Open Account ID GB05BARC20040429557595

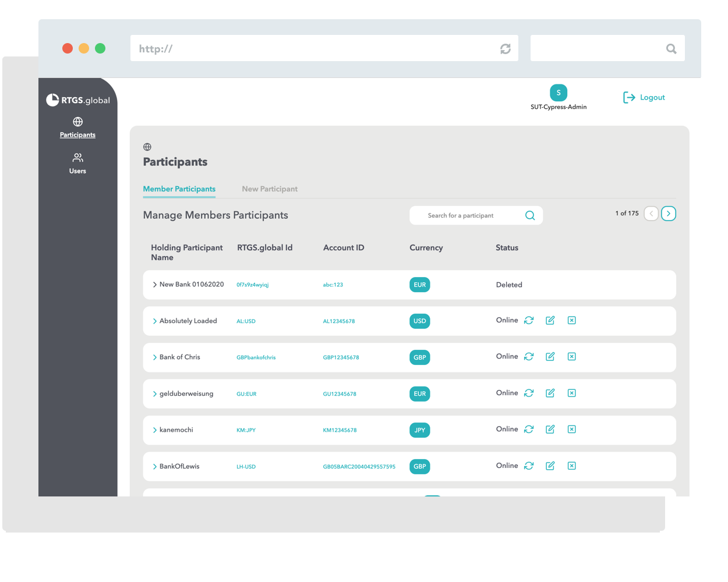click(359, 467)
